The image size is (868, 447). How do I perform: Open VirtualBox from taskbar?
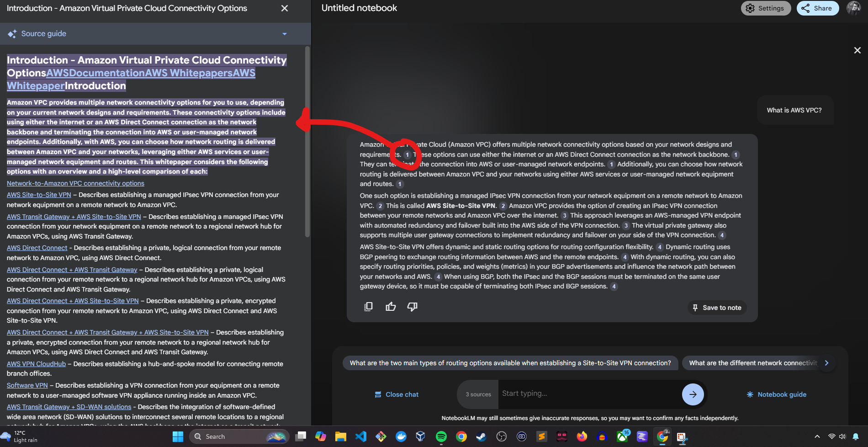click(x=421, y=436)
